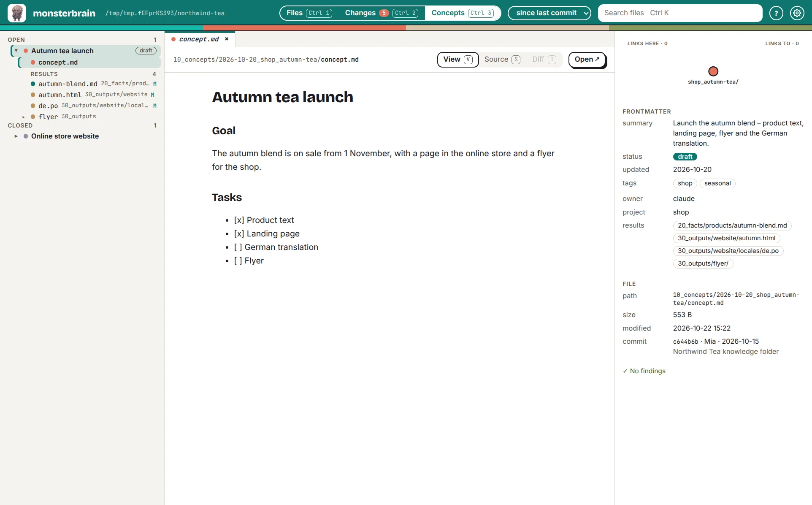This screenshot has width=812, height=505.
Task: Open the help question mark icon
Action: (x=776, y=13)
